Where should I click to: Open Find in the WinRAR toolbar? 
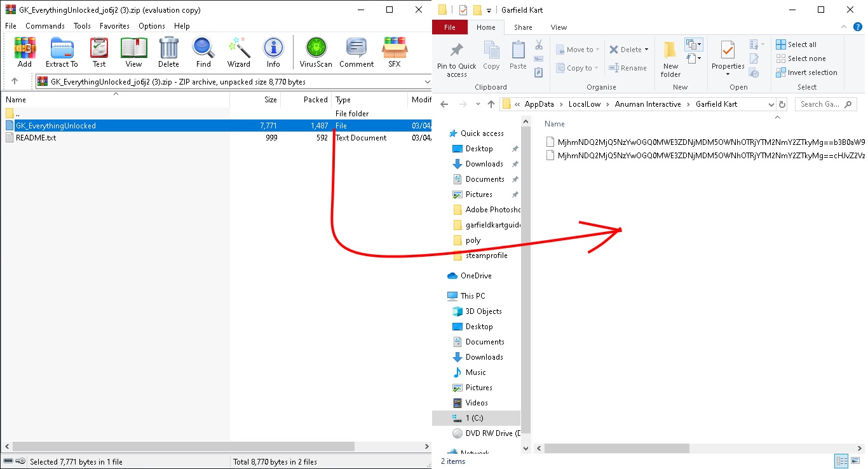(203, 52)
